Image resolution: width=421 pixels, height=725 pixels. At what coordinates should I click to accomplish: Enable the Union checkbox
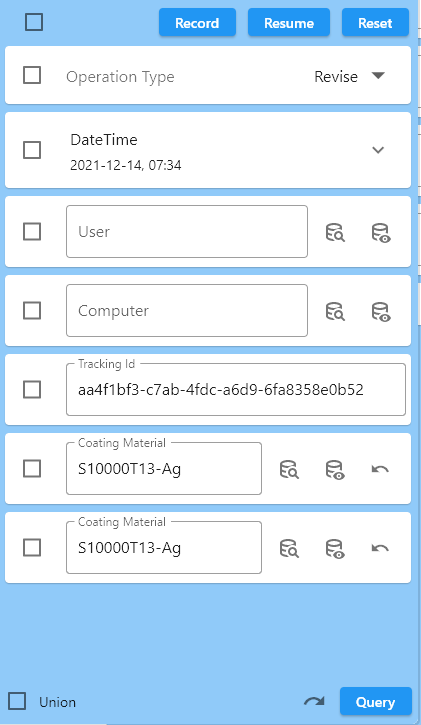tap(17, 701)
